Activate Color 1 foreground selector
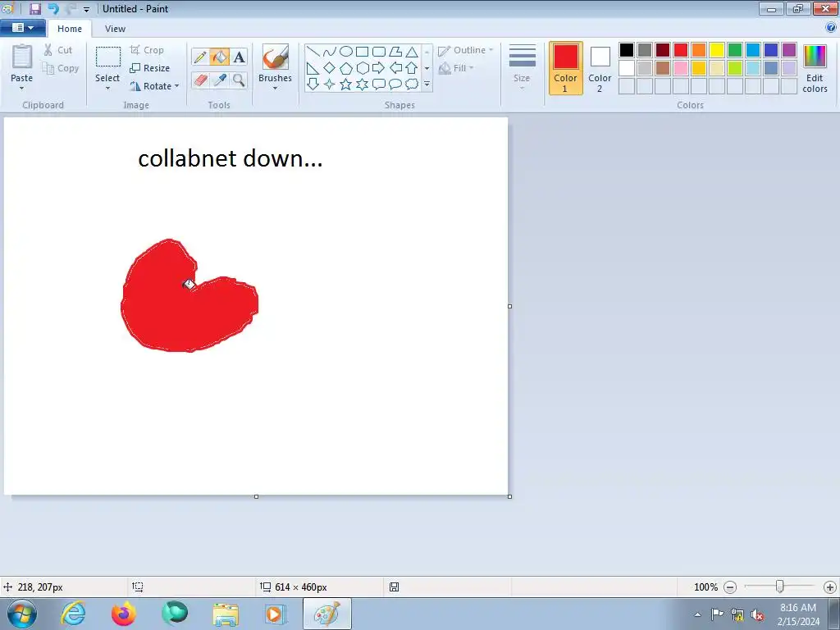Screen dimensions: 840x630 [x=565, y=68]
